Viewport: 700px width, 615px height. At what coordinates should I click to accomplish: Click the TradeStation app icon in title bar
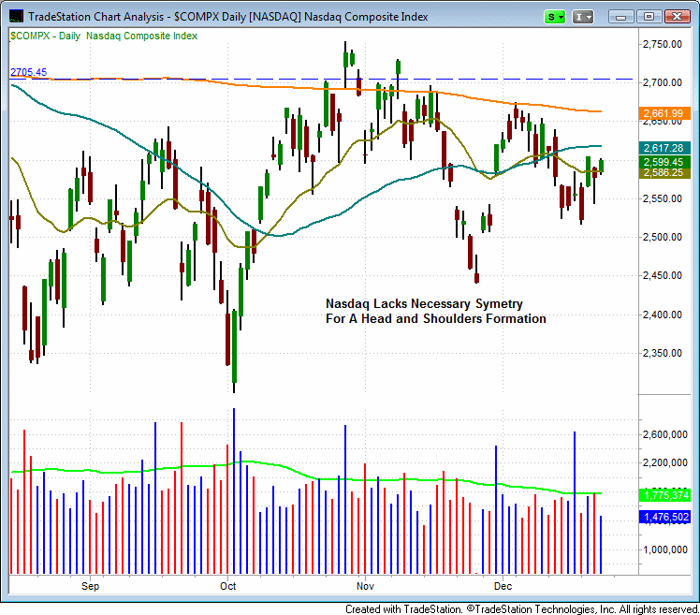[16, 17]
